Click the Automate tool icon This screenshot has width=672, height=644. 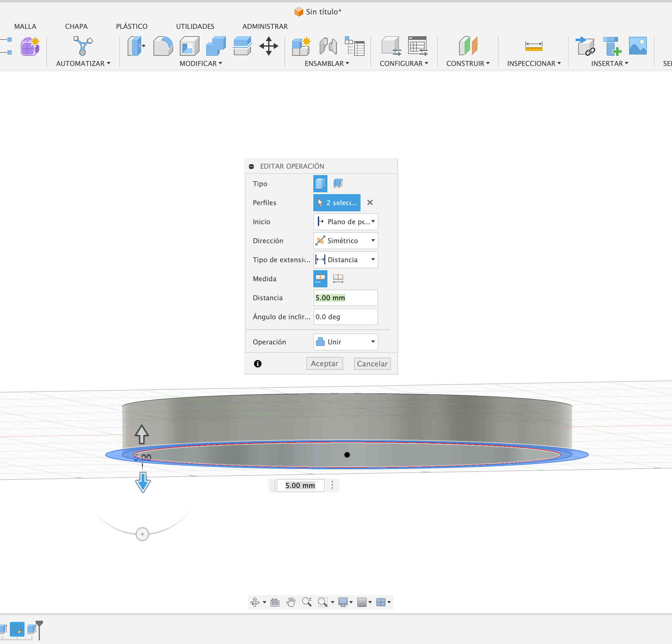83,46
